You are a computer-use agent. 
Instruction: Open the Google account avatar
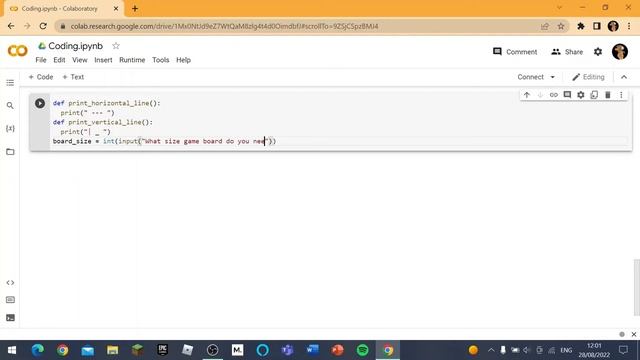(x=620, y=52)
